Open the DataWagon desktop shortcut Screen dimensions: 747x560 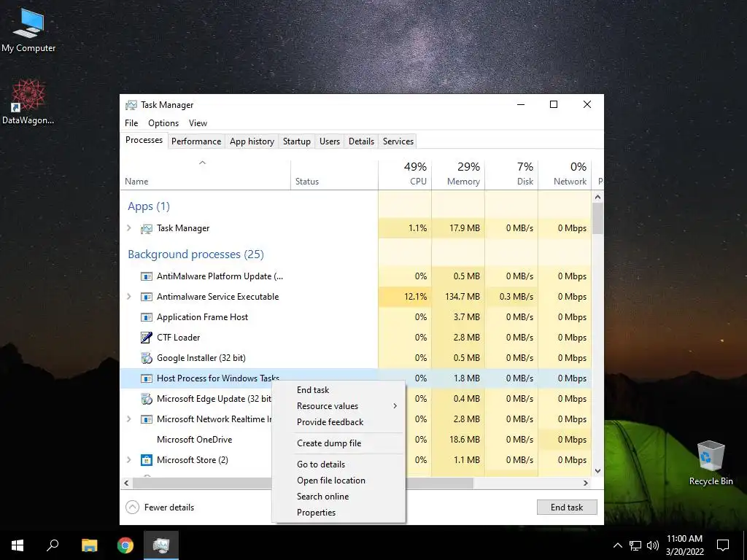click(x=28, y=102)
